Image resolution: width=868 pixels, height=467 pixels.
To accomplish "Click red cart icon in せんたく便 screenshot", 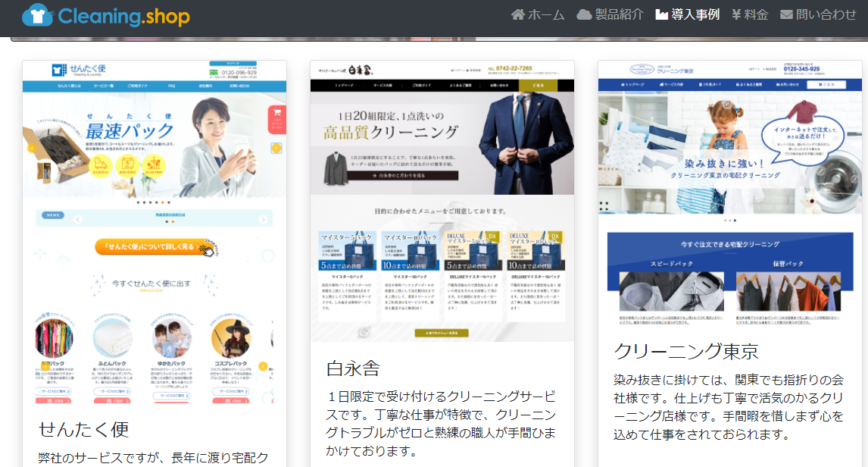I will coord(276,119).
